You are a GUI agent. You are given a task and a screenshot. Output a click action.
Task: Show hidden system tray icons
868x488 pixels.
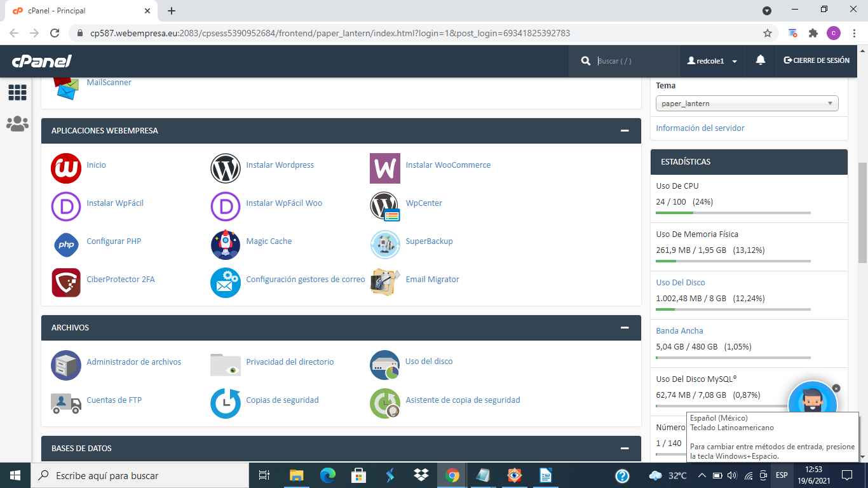[702, 475]
